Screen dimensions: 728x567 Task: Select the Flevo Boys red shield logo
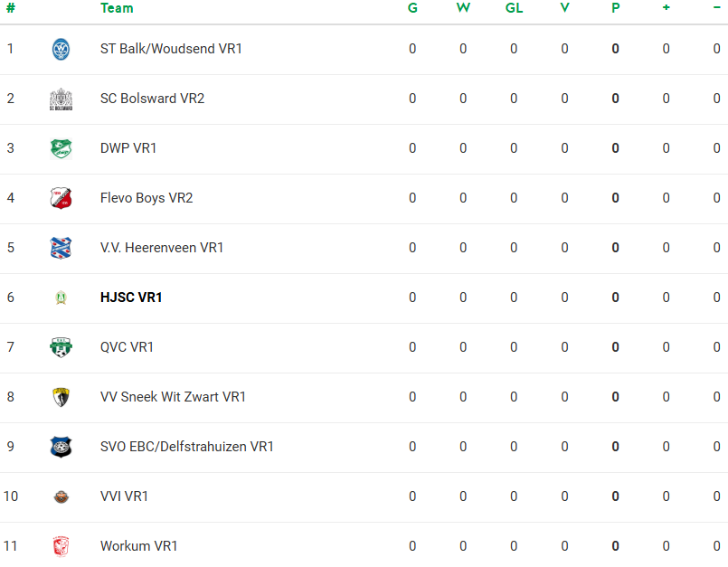click(x=61, y=198)
